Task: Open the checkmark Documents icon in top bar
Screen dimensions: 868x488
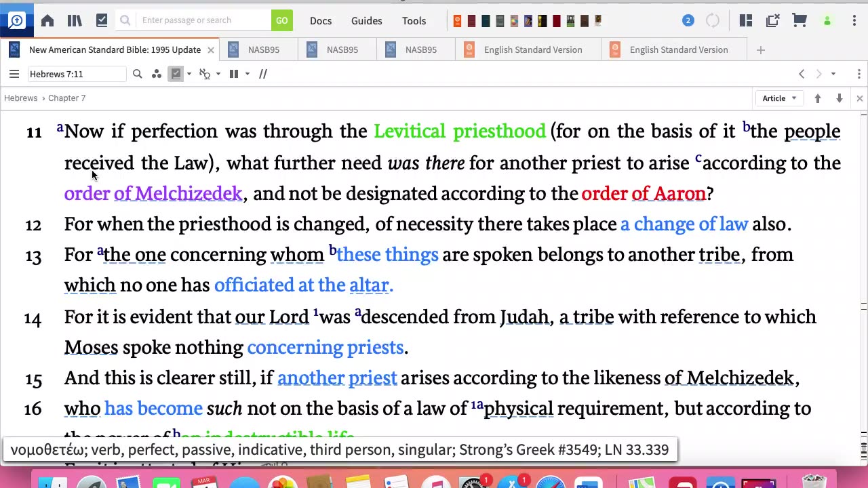Action: click(102, 20)
